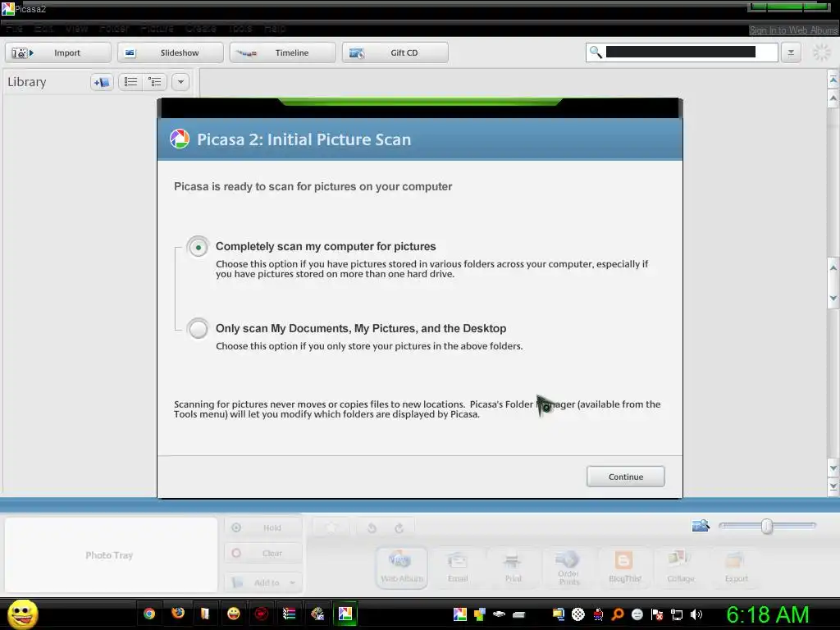Click the add new album icon in Library

[x=102, y=82]
